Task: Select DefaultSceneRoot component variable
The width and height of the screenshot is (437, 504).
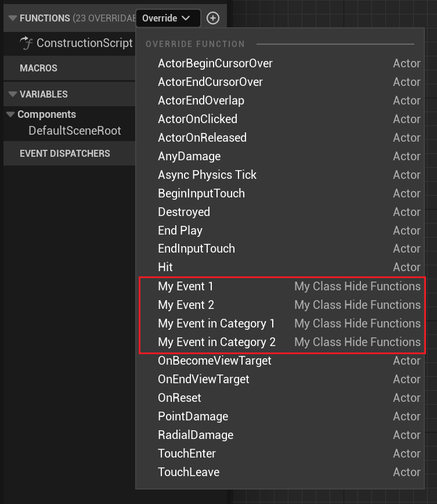Action: click(x=75, y=131)
